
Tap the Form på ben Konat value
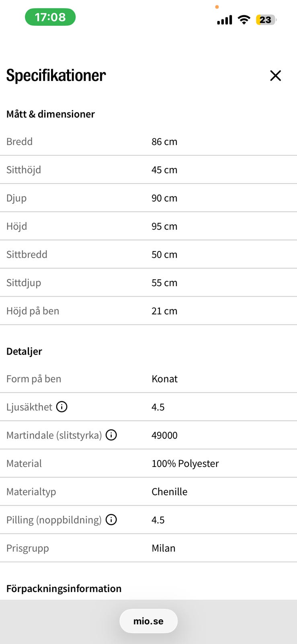point(165,379)
